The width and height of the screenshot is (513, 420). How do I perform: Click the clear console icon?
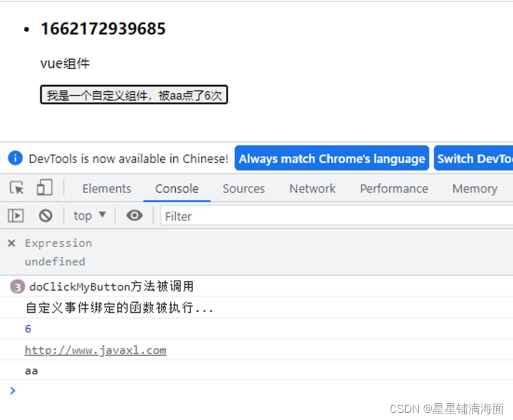[x=46, y=215]
